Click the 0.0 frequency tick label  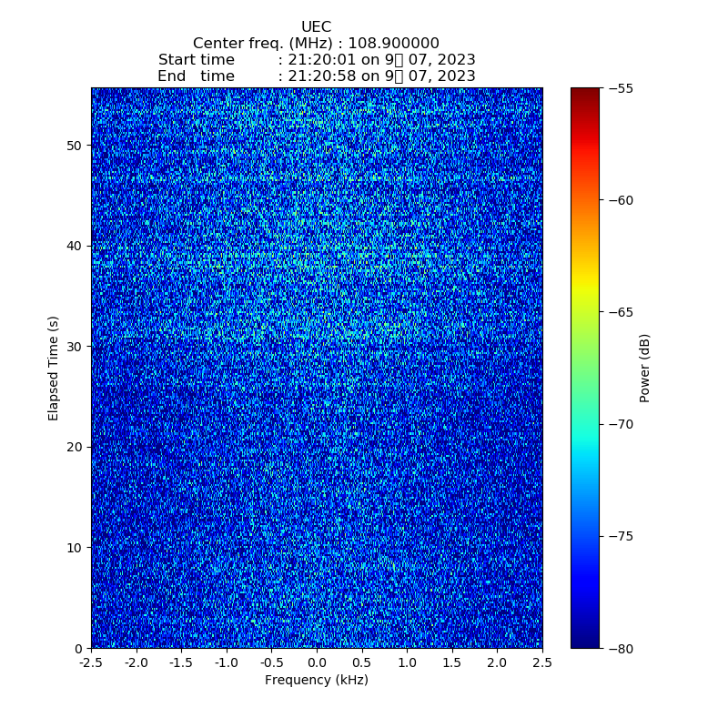point(317,663)
